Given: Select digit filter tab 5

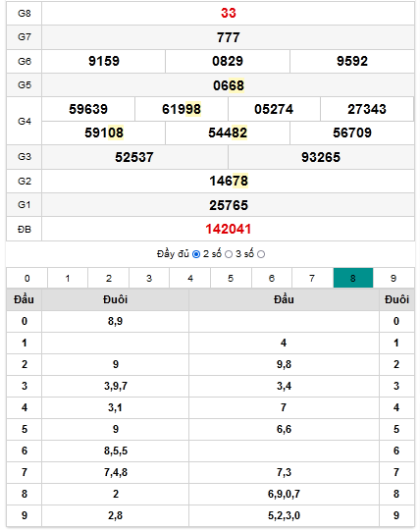Looking at the screenshot, I should coord(231,278).
